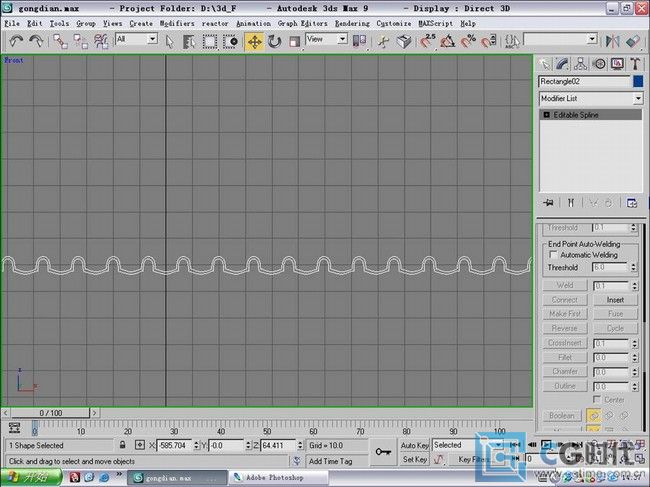Expand the Editable Spline stack entry

pyautogui.click(x=547, y=115)
